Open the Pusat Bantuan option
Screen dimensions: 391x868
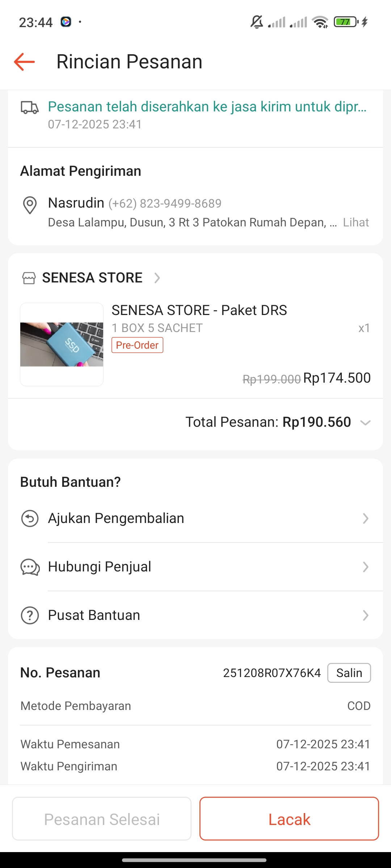click(94, 615)
